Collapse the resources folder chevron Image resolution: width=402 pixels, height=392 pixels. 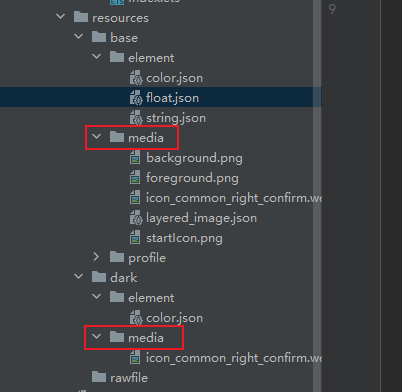tap(61, 16)
